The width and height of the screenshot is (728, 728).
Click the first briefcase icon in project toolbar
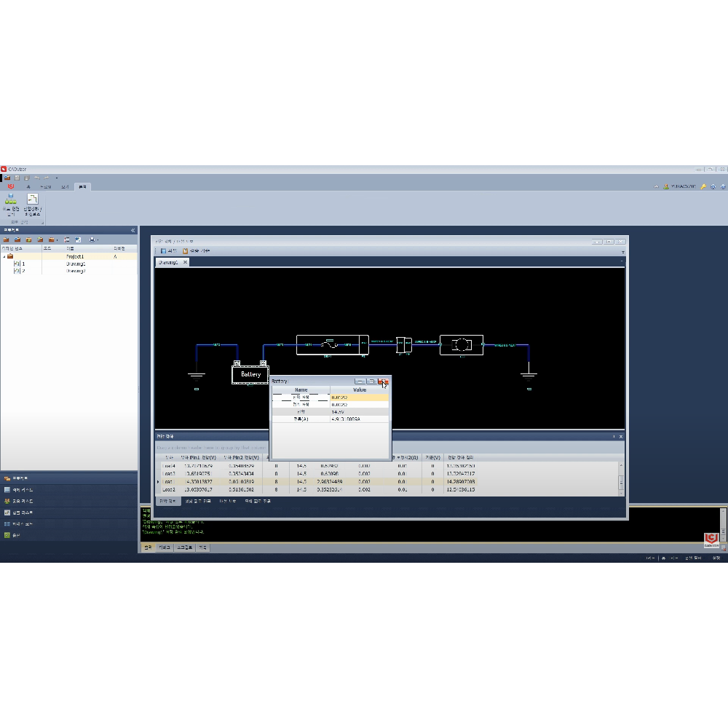(6, 240)
